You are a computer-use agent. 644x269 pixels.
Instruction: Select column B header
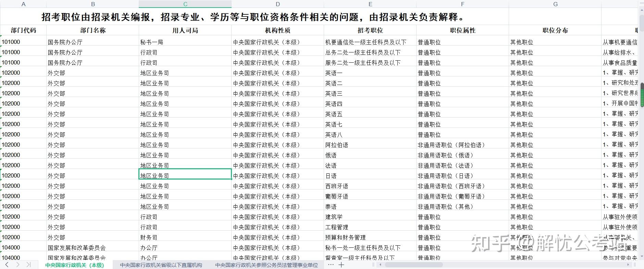pyautogui.click(x=93, y=4)
